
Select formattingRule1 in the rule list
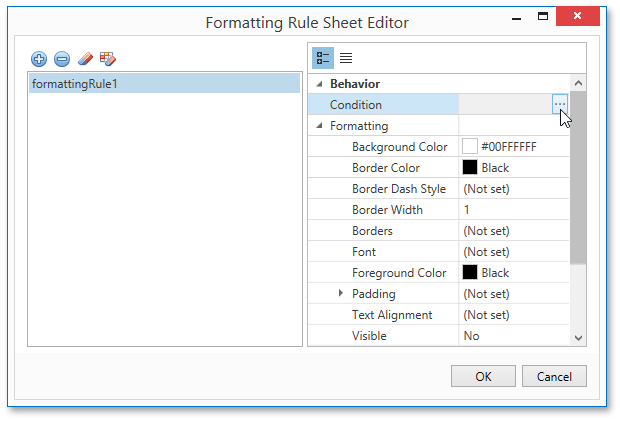pyautogui.click(x=164, y=84)
